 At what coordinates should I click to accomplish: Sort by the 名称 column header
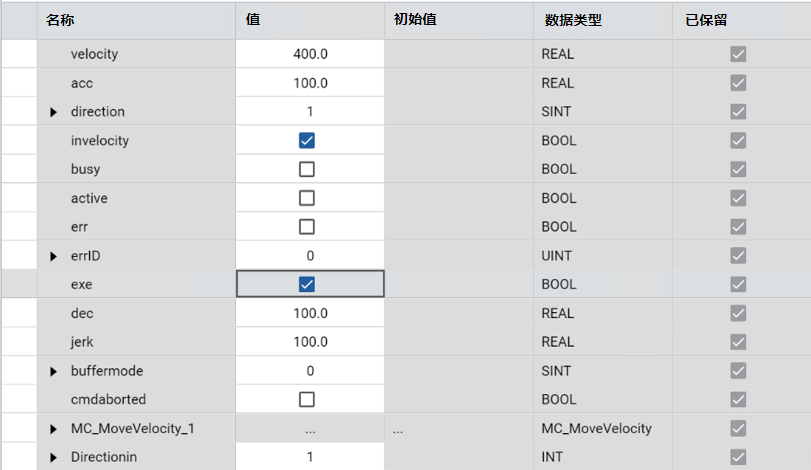[60, 20]
